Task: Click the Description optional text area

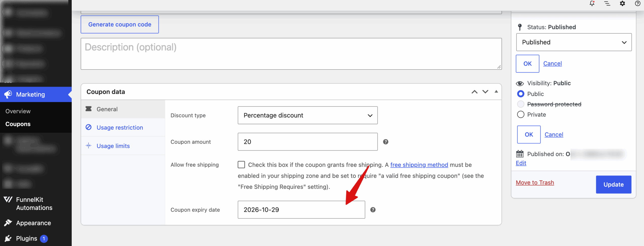Action: [x=291, y=54]
